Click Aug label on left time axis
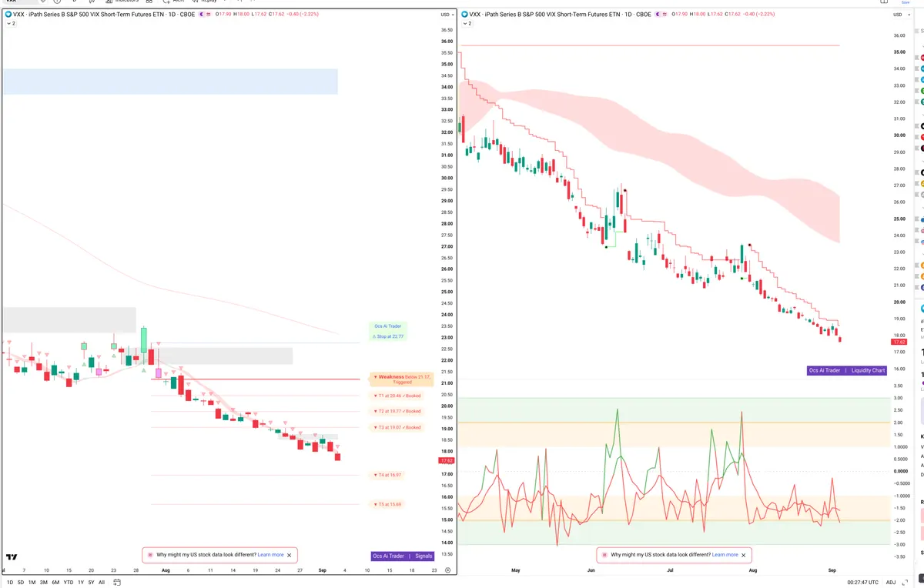This screenshot has height=588, width=924. click(x=166, y=570)
